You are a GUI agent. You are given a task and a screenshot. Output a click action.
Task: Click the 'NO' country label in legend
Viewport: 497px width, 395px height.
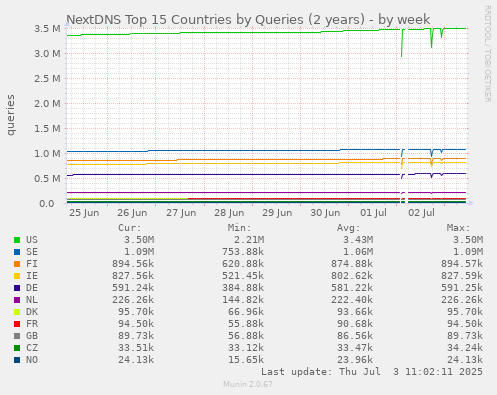(32, 360)
